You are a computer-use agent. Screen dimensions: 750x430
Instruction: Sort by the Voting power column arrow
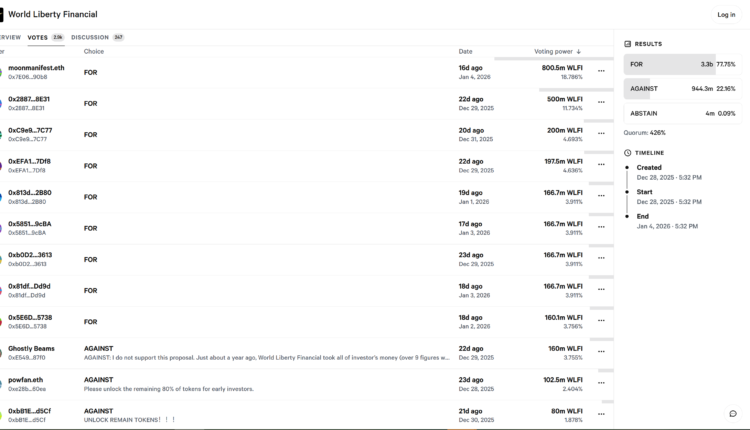click(x=579, y=51)
